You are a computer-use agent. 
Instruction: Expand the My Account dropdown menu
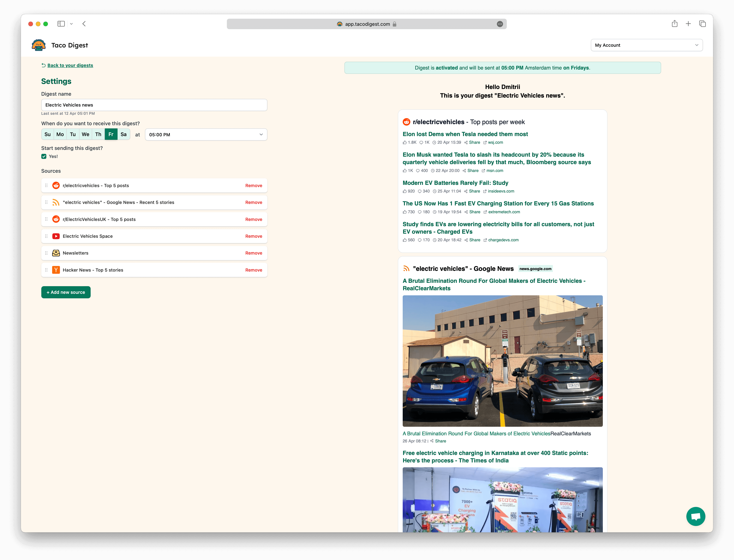[647, 45]
